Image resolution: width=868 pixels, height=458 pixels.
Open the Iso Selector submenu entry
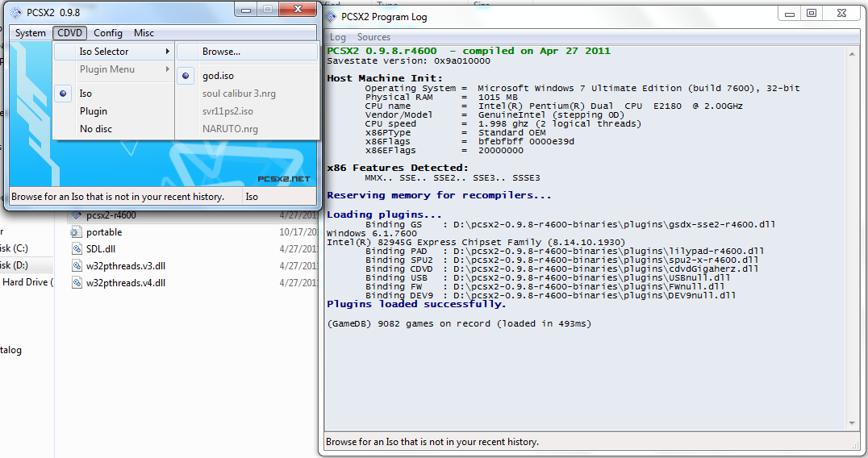click(114, 52)
